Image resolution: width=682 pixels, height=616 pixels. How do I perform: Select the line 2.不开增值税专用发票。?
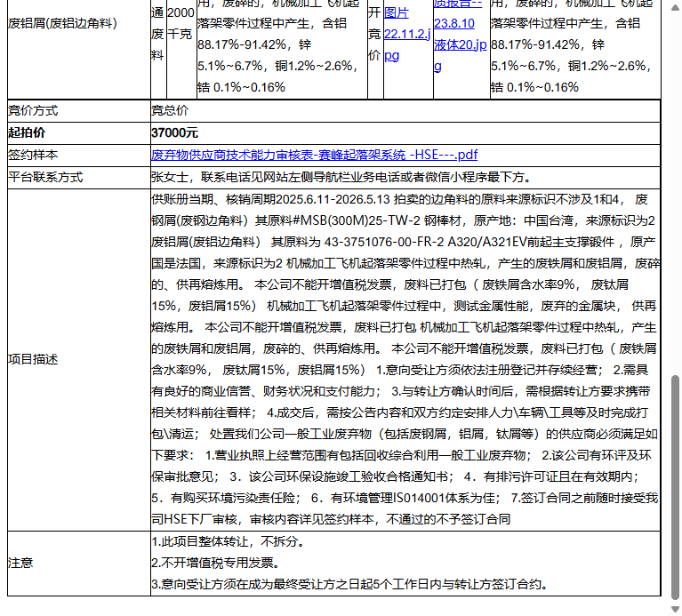tap(216, 563)
